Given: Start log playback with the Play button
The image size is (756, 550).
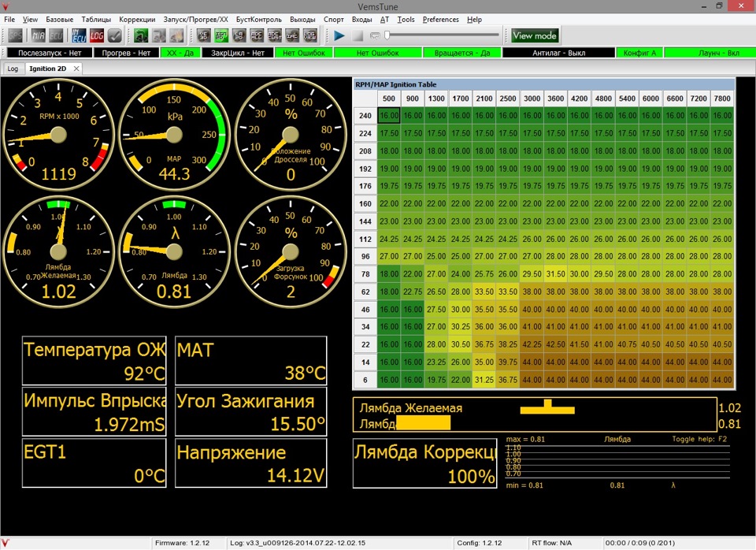Looking at the screenshot, I should tap(339, 35).
